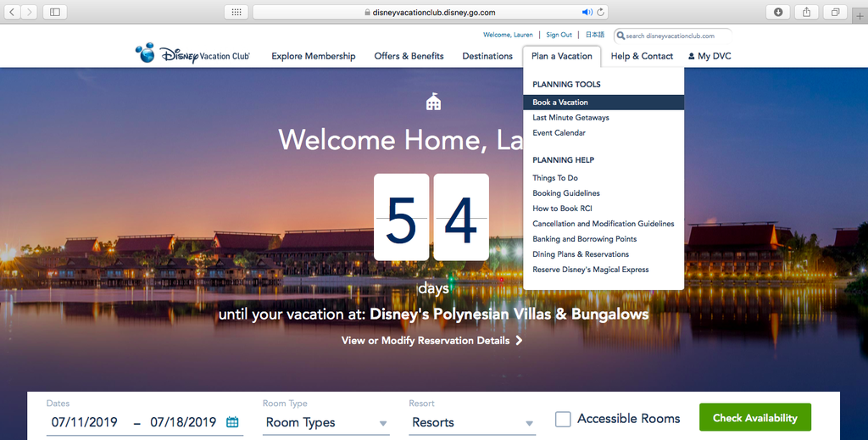Show all tabs overview

tap(835, 12)
